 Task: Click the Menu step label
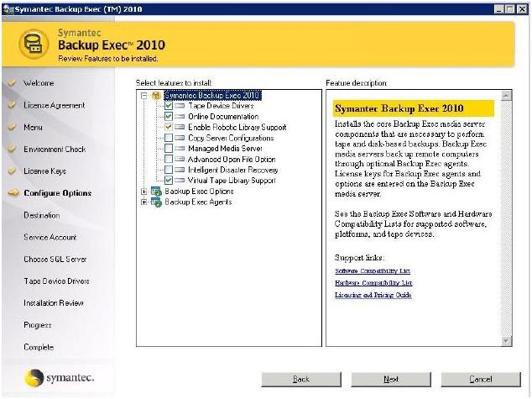tap(33, 128)
